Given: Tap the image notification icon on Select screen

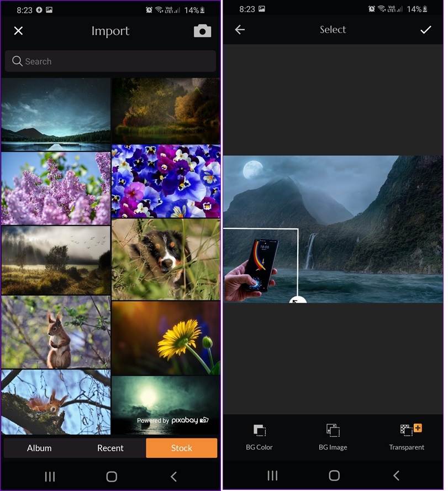Looking at the screenshot, I should pyautogui.click(x=262, y=9).
